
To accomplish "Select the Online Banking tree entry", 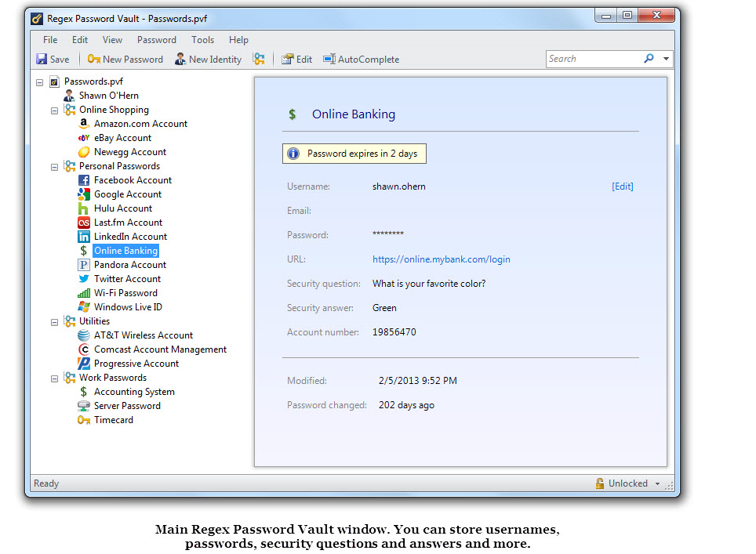I will (x=125, y=251).
